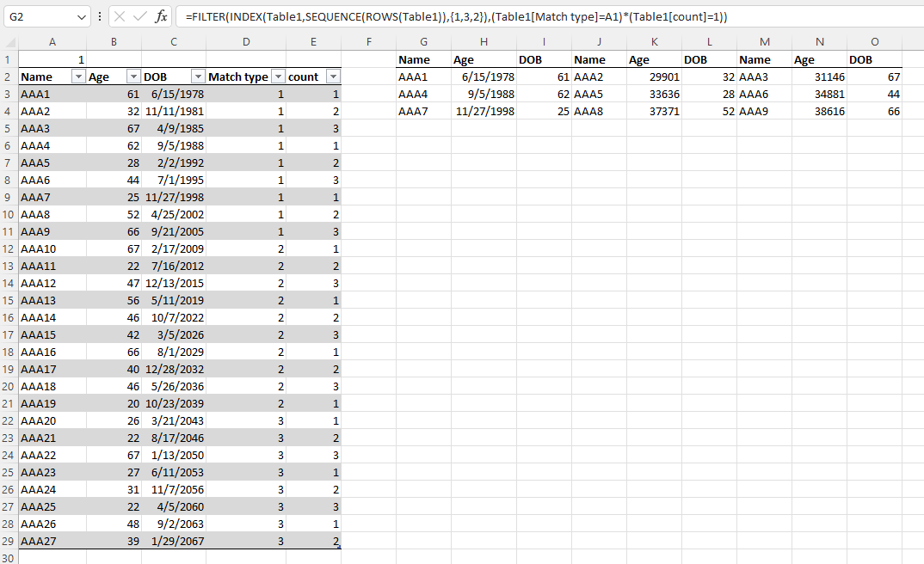Screen dimensions: 924x564
Task: Click the table resize handle at E29
Action: click(340, 548)
